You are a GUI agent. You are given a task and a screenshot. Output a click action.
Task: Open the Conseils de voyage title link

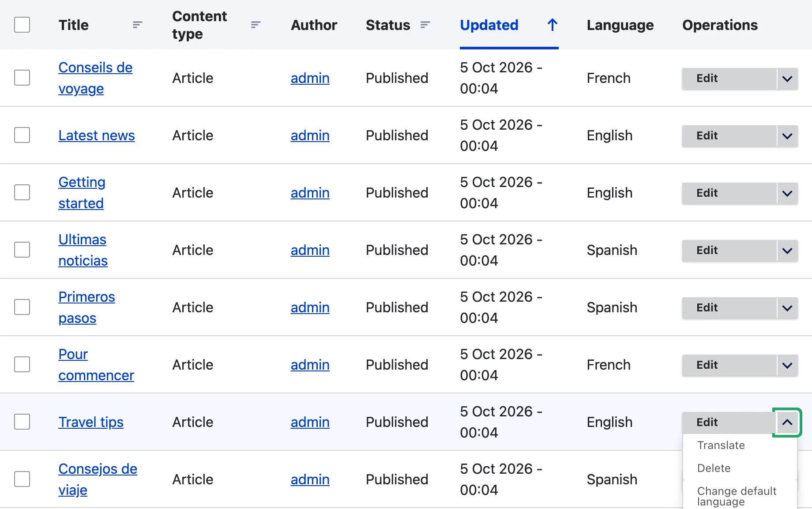pyautogui.click(x=95, y=78)
